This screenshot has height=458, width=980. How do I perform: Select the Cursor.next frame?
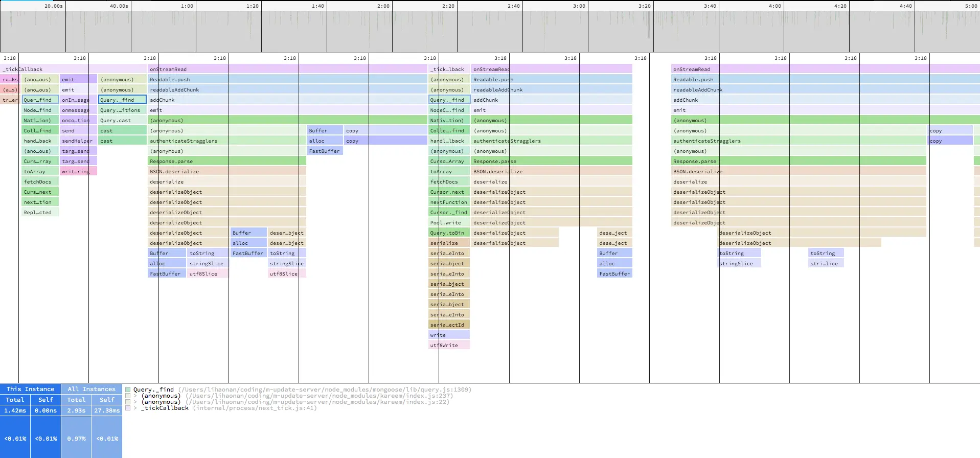pos(449,192)
